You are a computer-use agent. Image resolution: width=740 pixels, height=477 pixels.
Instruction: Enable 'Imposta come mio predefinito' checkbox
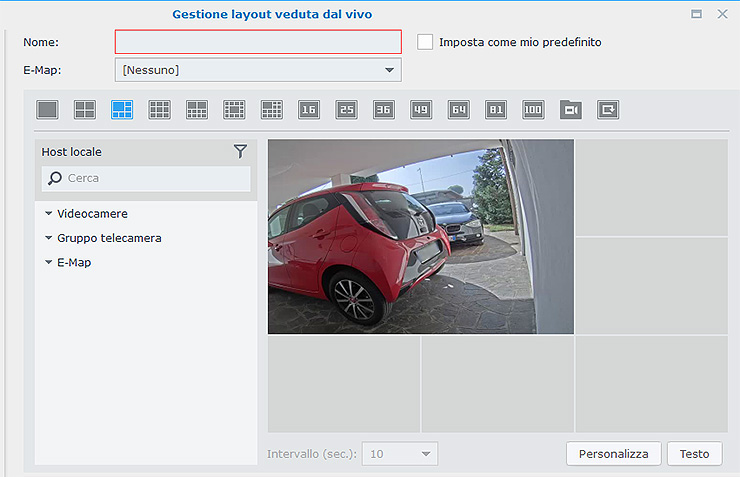point(426,42)
